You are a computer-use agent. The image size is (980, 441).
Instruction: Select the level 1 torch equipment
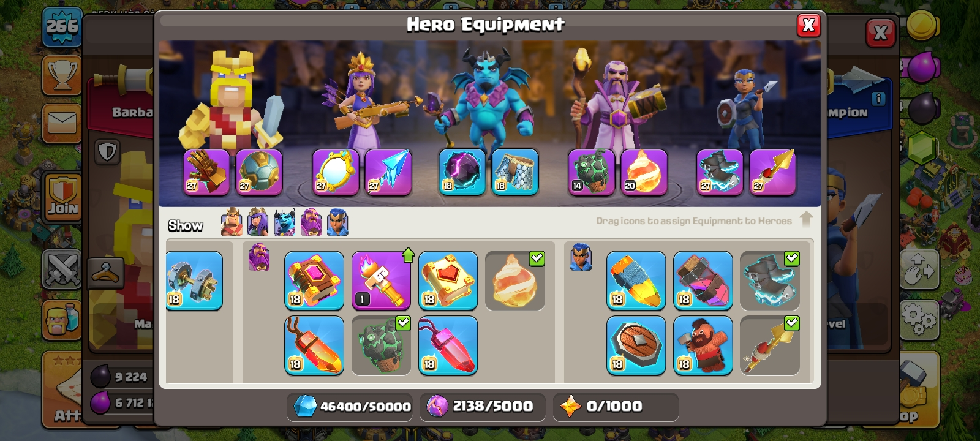(x=381, y=281)
